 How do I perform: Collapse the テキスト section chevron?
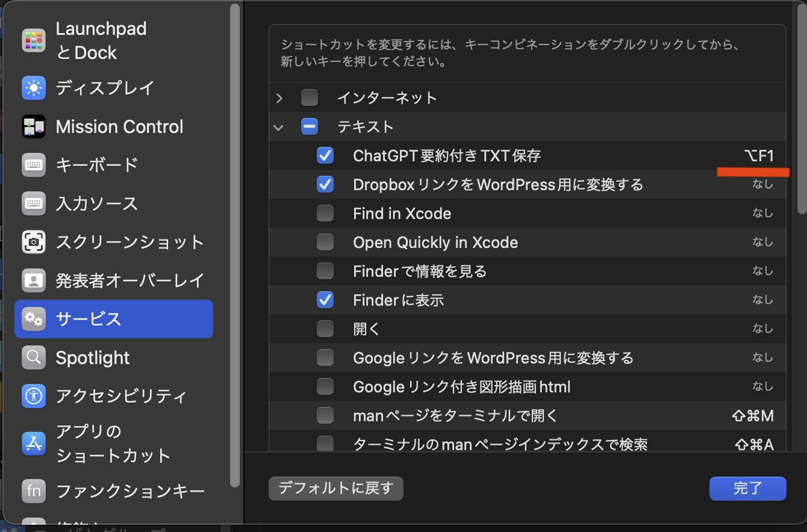tap(278, 127)
